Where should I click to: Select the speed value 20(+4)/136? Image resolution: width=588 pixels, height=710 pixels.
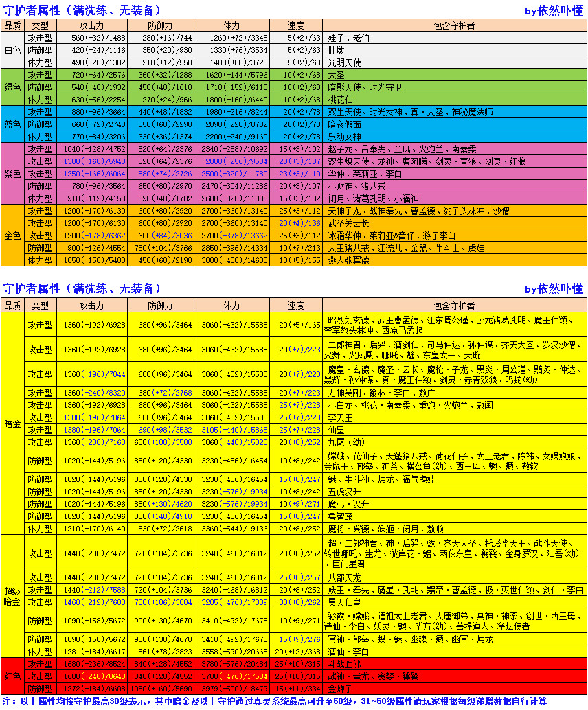(300, 223)
